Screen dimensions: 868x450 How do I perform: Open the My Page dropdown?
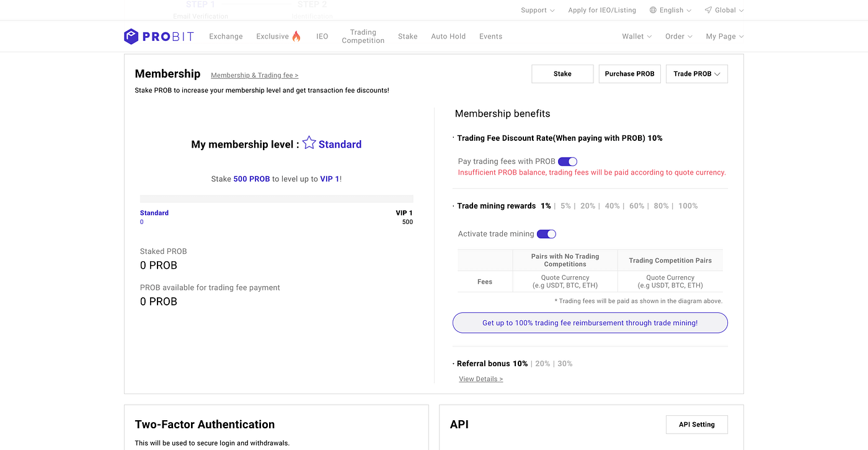pyautogui.click(x=725, y=37)
